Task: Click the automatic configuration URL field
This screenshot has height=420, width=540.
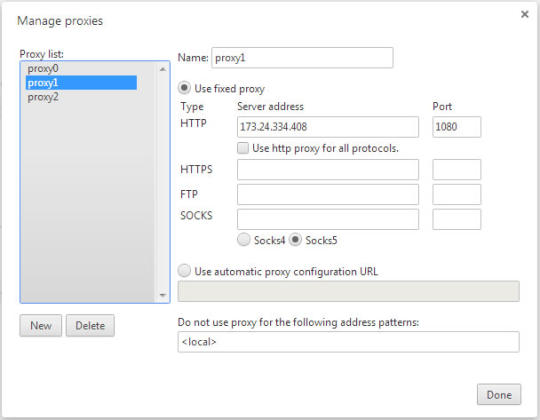Action: 349,291
